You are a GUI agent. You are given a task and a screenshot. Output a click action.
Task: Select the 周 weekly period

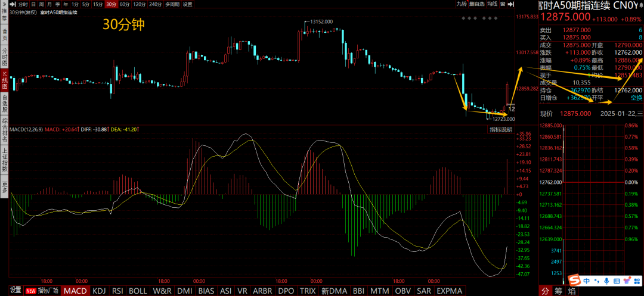point(42,4)
